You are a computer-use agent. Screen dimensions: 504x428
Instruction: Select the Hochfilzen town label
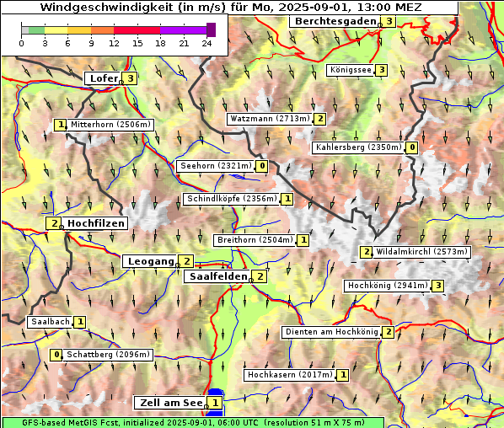(95, 223)
